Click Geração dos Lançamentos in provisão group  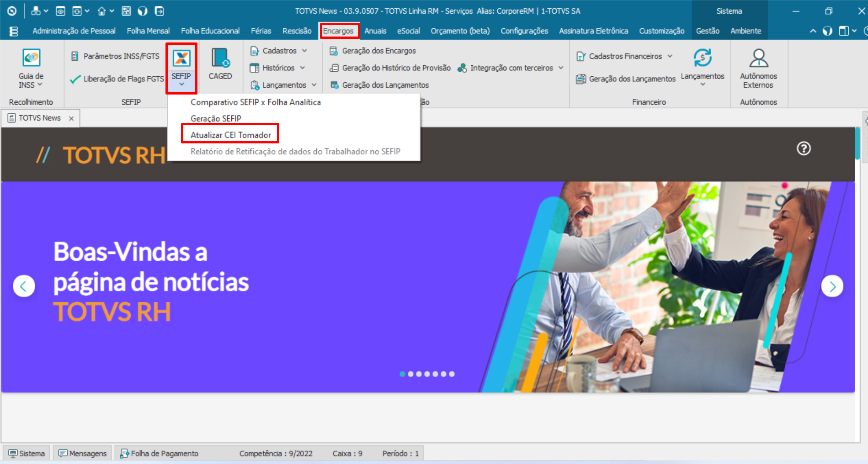379,85
